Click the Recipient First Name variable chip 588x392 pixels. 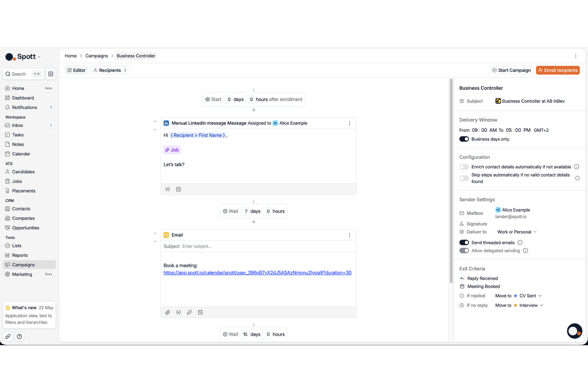click(x=198, y=135)
